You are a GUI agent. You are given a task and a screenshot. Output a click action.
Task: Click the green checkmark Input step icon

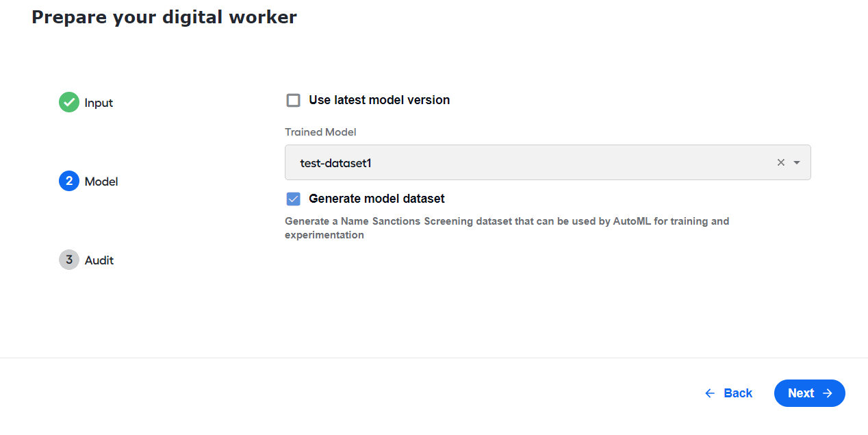coord(69,103)
